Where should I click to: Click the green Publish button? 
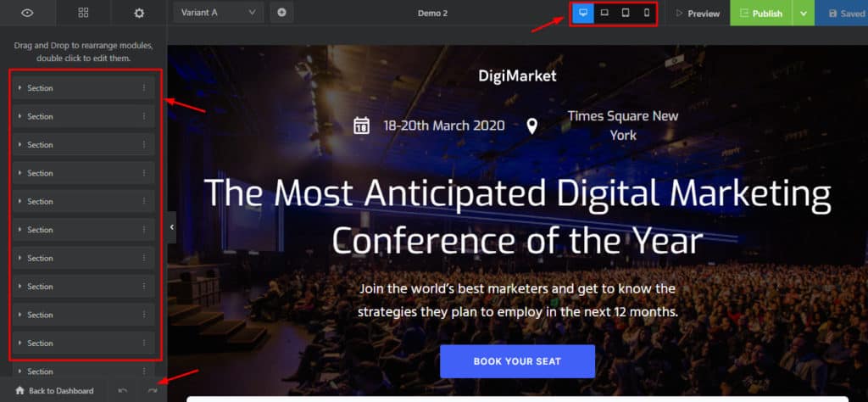761,14
